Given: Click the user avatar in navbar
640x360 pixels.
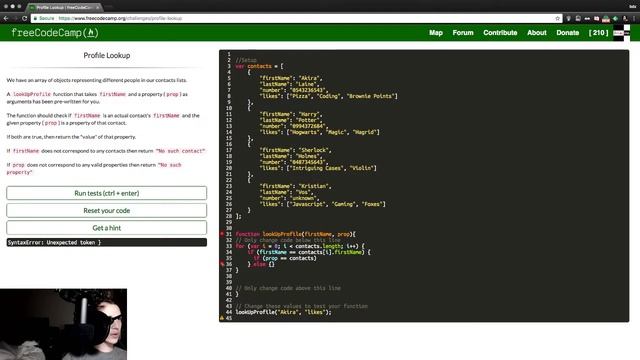Looking at the screenshot, I should point(621,33).
